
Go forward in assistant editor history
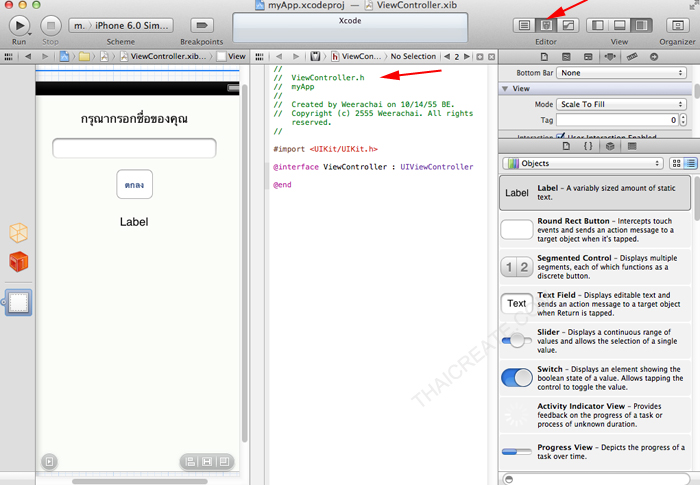pos(296,57)
